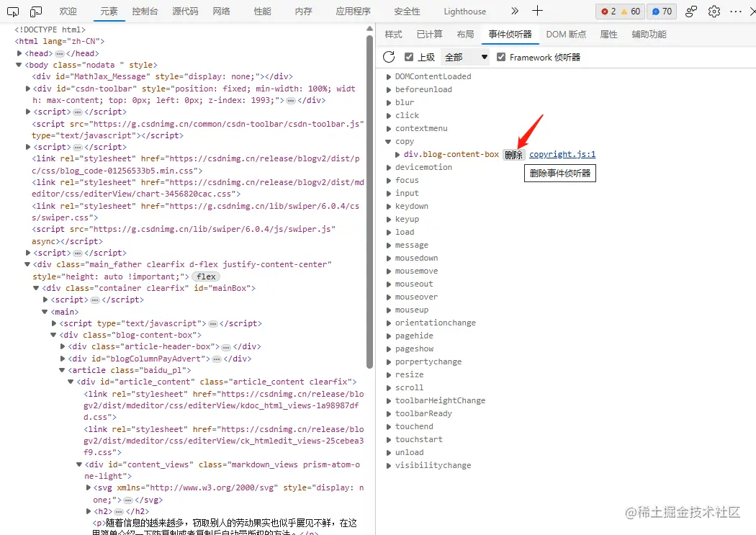Image resolution: width=756 pixels, height=535 pixels.
Task: Switch to the 控制台 console tab
Action: 145,11
